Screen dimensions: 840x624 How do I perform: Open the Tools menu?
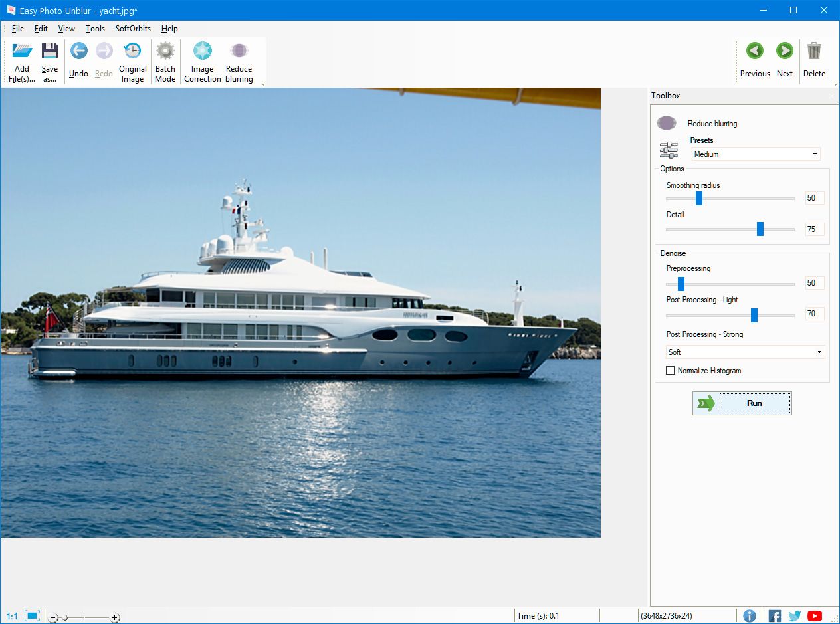pyautogui.click(x=95, y=29)
